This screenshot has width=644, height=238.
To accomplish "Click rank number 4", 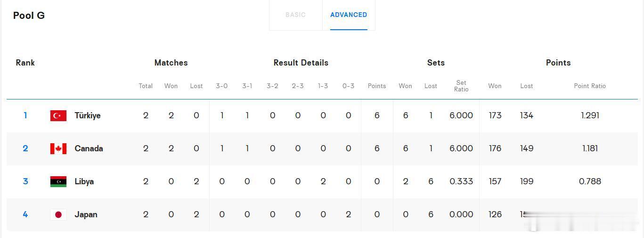I will [x=25, y=214].
